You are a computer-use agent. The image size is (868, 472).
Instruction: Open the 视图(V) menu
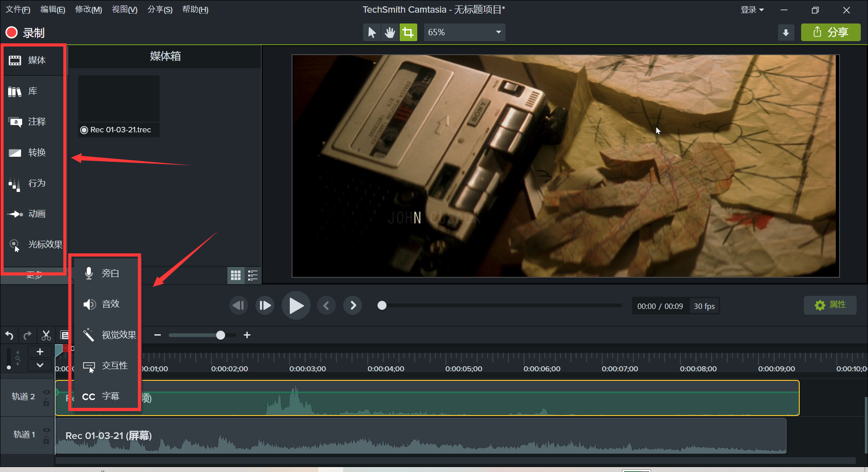pyautogui.click(x=124, y=9)
